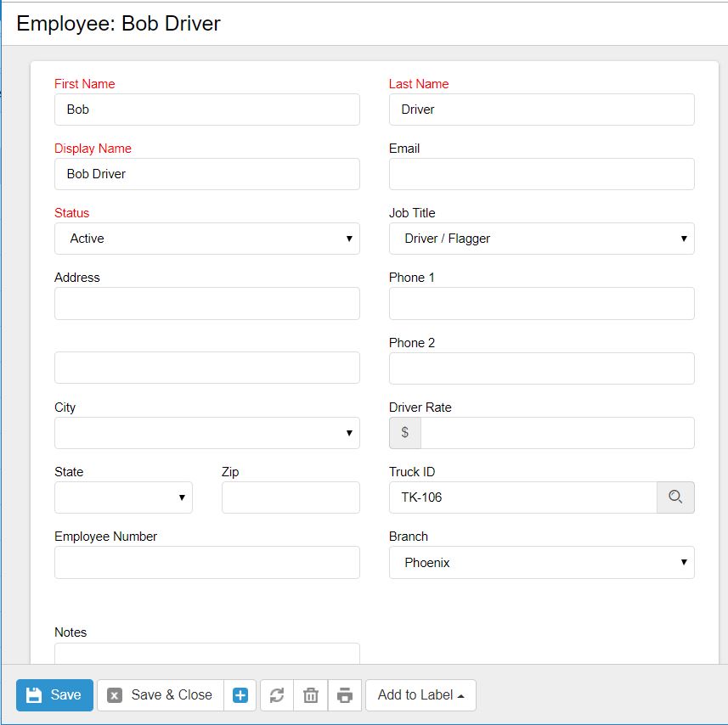728x725 pixels.
Task: Click the trash delete icon
Action: 311,695
